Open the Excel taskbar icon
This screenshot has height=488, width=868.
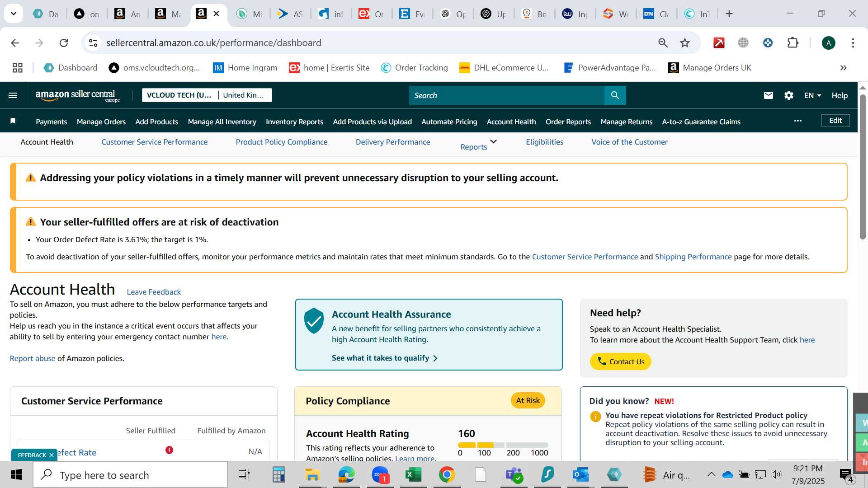413,475
